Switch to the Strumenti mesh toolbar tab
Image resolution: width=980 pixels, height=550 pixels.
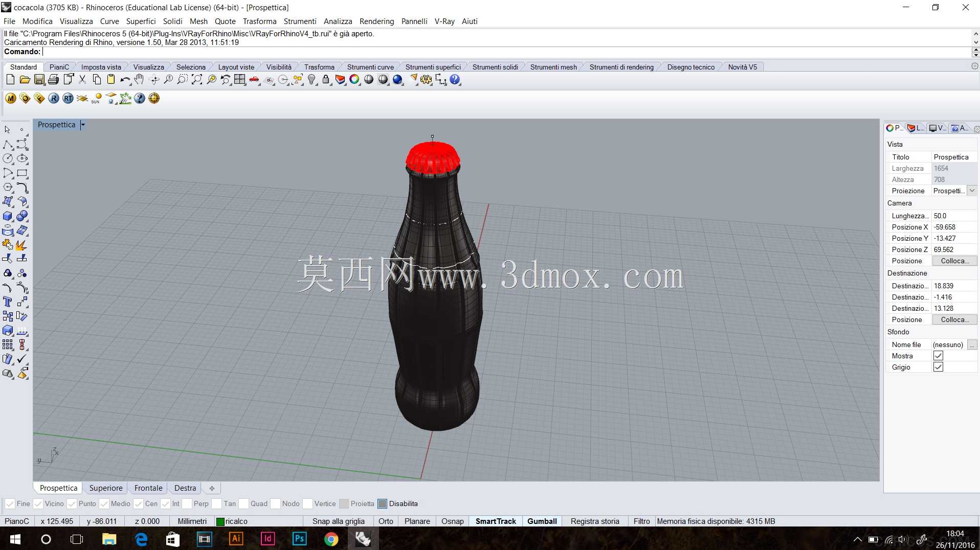(553, 67)
